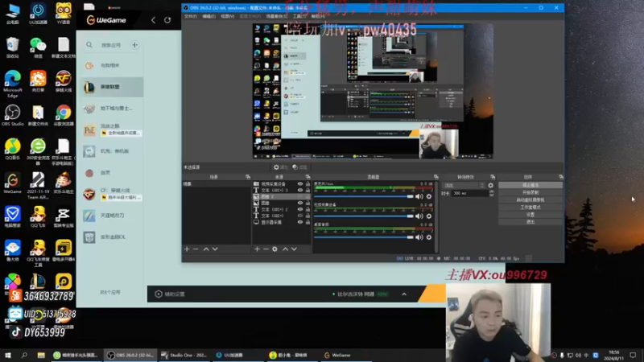This screenshot has width=644, height=362.
Task: Open OBS 文件 menu
Action: 191,16
